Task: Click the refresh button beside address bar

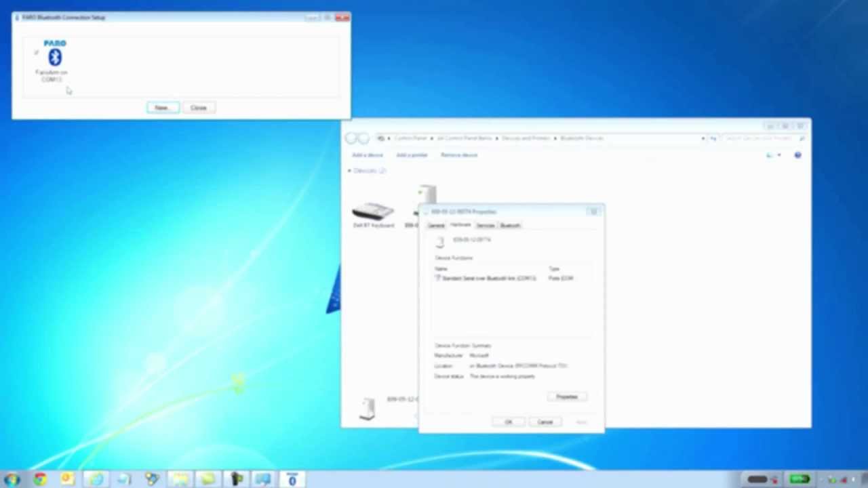Action: [713, 138]
